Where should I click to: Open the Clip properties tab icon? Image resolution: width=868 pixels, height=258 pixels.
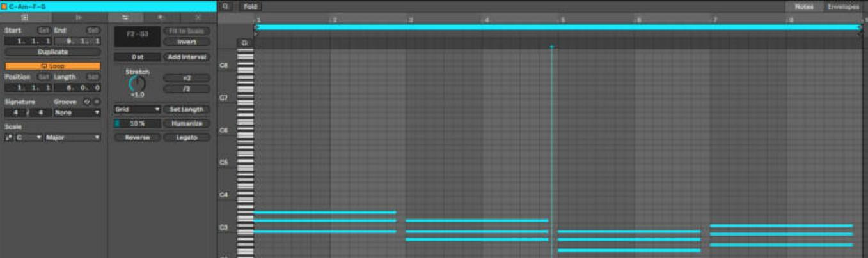pyautogui.click(x=25, y=17)
